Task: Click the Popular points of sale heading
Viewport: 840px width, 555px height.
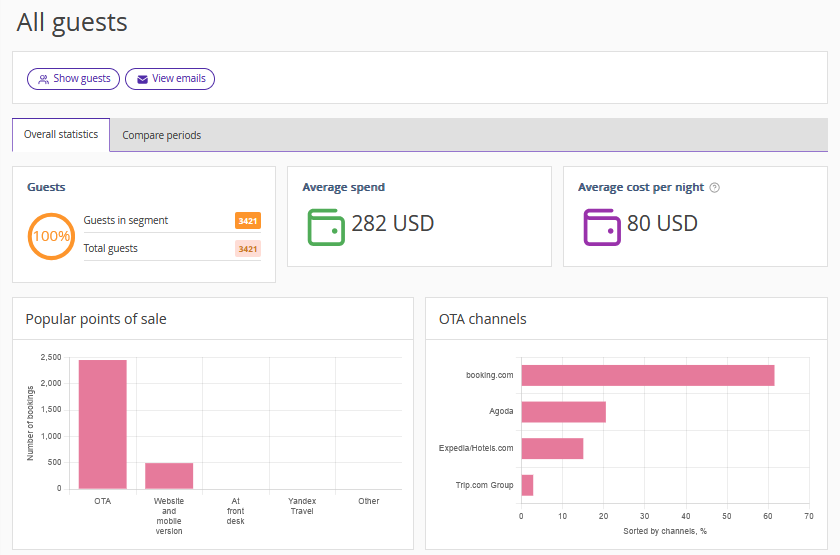Action: click(x=96, y=319)
